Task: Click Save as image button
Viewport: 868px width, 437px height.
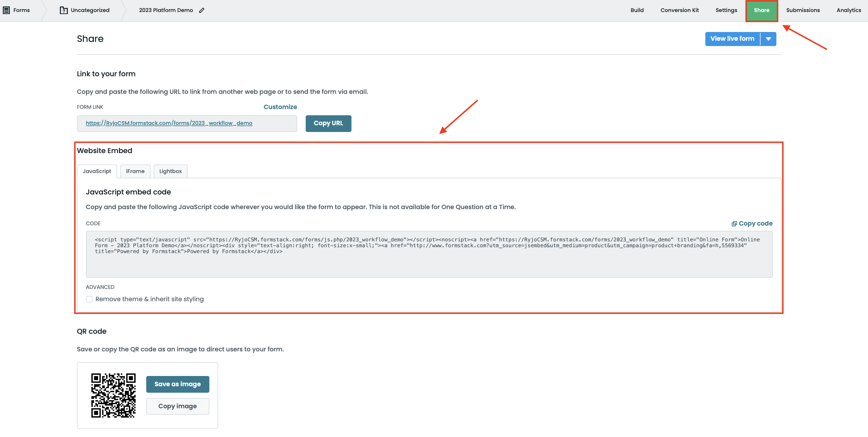Action: tap(178, 384)
